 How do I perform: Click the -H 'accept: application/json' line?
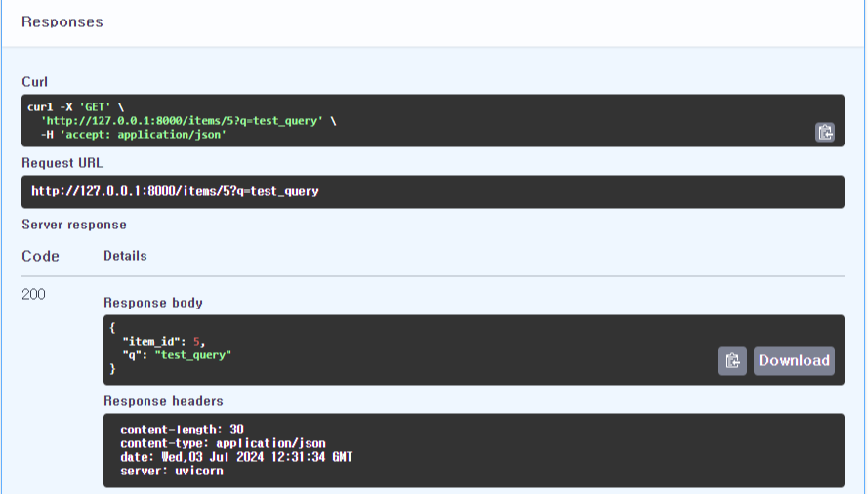134,135
